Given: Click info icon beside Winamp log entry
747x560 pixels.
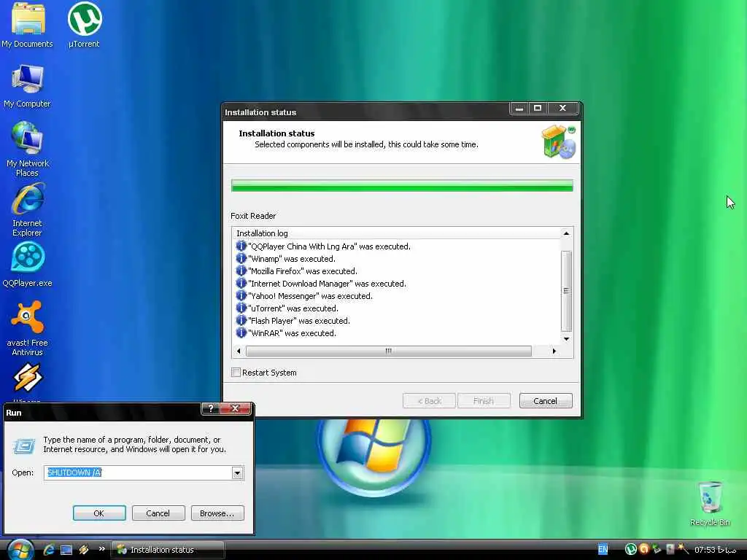Looking at the screenshot, I should coord(241,259).
